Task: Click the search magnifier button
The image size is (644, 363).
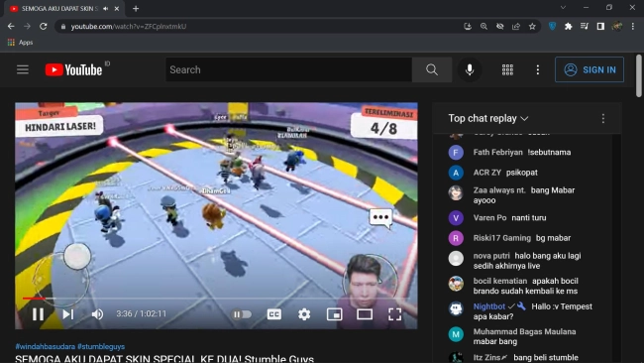Action: tap(432, 69)
